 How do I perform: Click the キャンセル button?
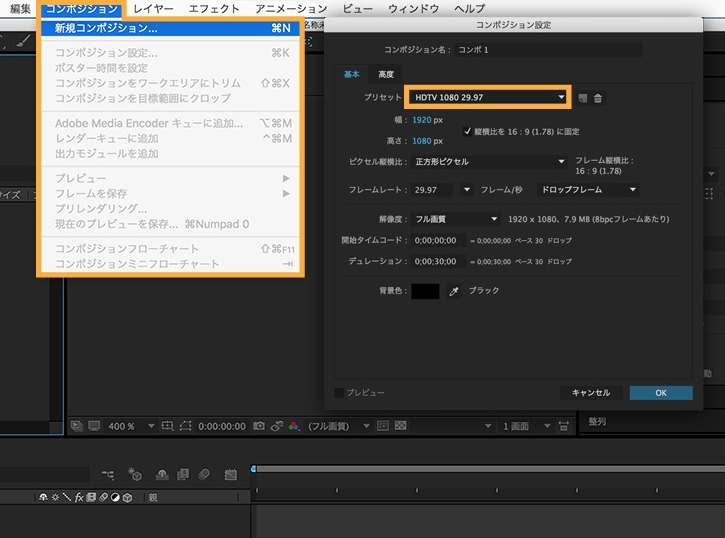(x=591, y=393)
